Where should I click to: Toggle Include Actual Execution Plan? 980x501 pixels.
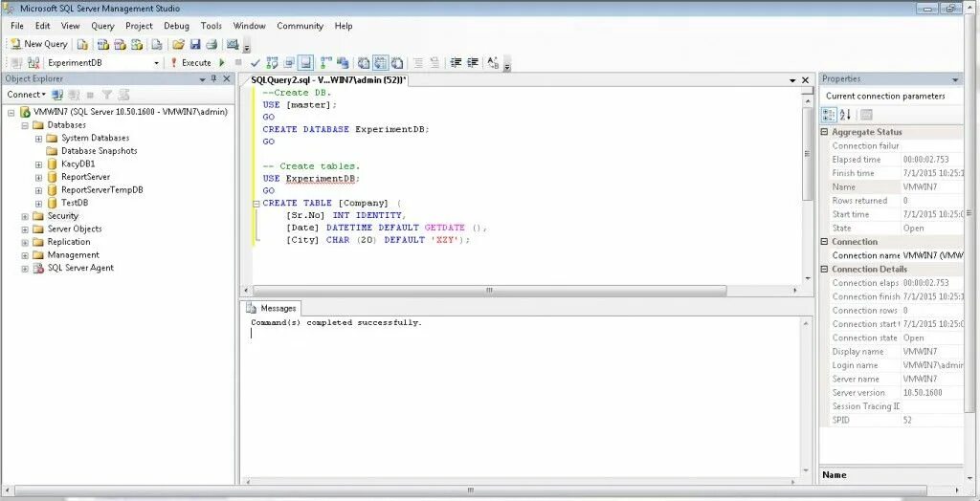[x=325, y=62]
